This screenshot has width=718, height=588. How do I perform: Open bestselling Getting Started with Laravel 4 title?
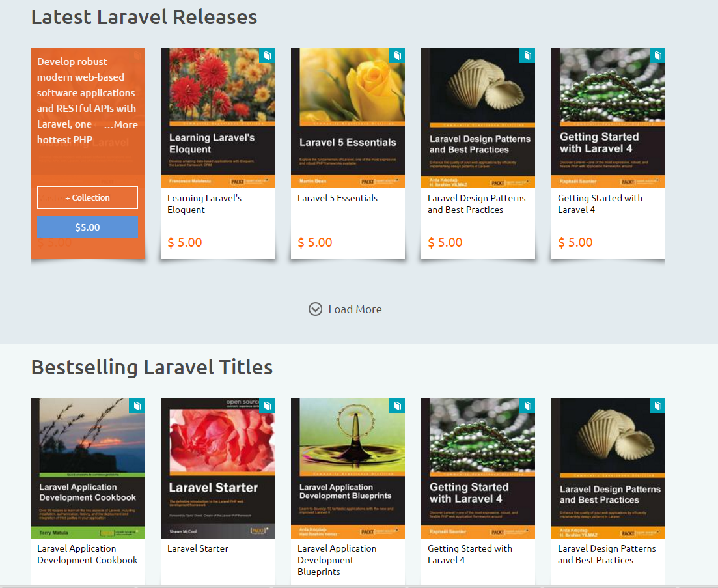pyautogui.click(x=470, y=554)
